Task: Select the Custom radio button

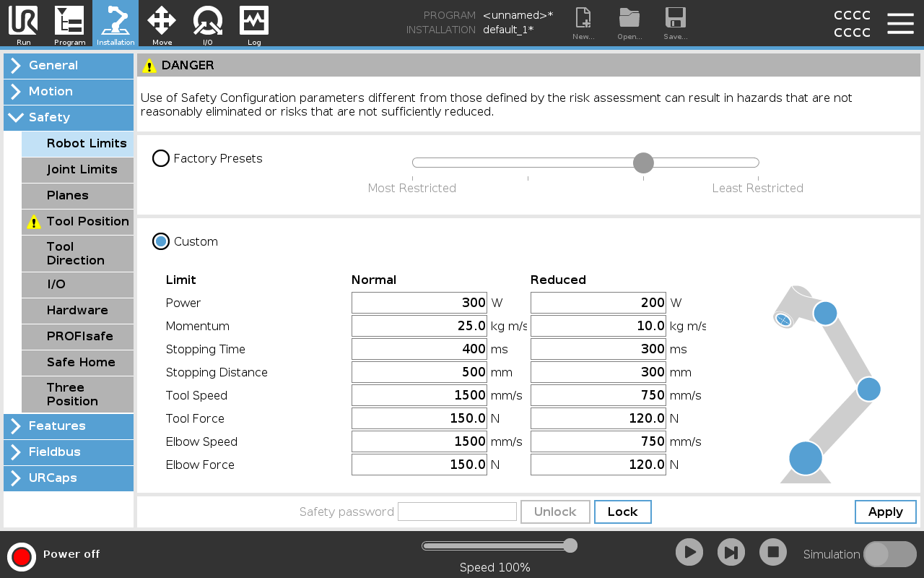Action: click(x=161, y=241)
